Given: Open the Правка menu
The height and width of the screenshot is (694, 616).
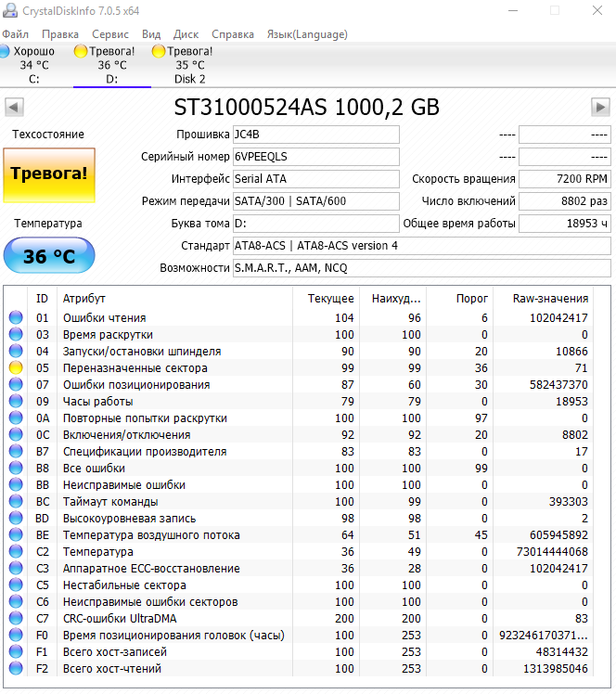Looking at the screenshot, I should (x=60, y=34).
